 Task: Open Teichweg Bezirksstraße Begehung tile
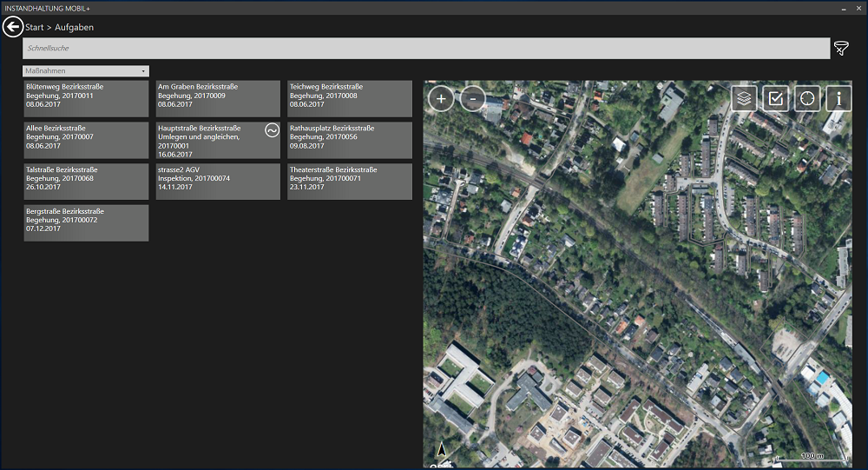point(350,98)
